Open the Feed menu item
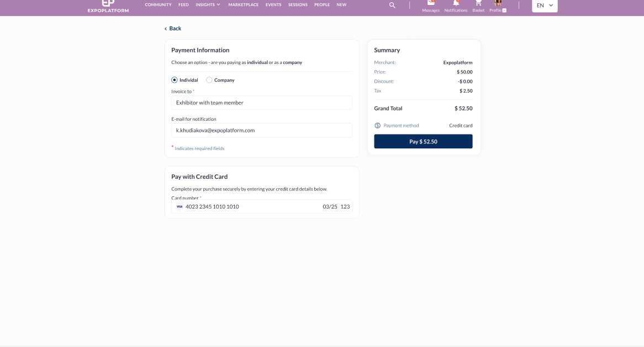 tap(183, 4)
